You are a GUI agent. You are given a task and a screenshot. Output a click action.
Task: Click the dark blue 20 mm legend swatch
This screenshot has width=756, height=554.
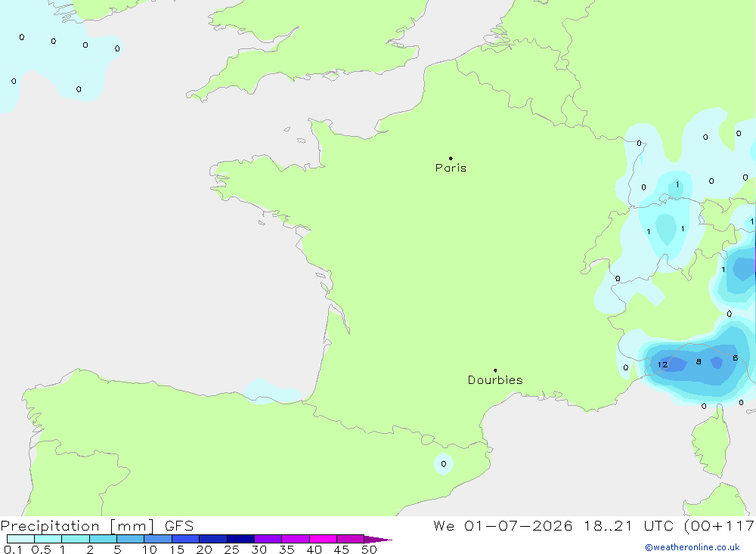(213, 539)
